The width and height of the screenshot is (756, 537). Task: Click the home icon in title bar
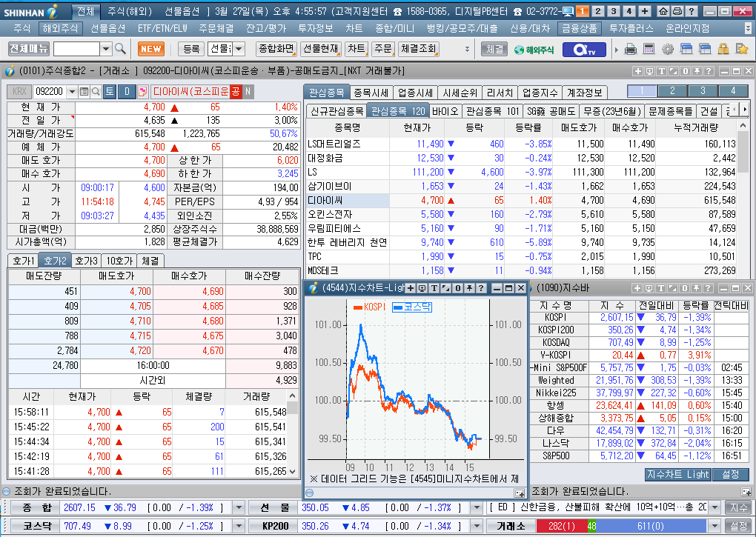(x=663, y=11)
